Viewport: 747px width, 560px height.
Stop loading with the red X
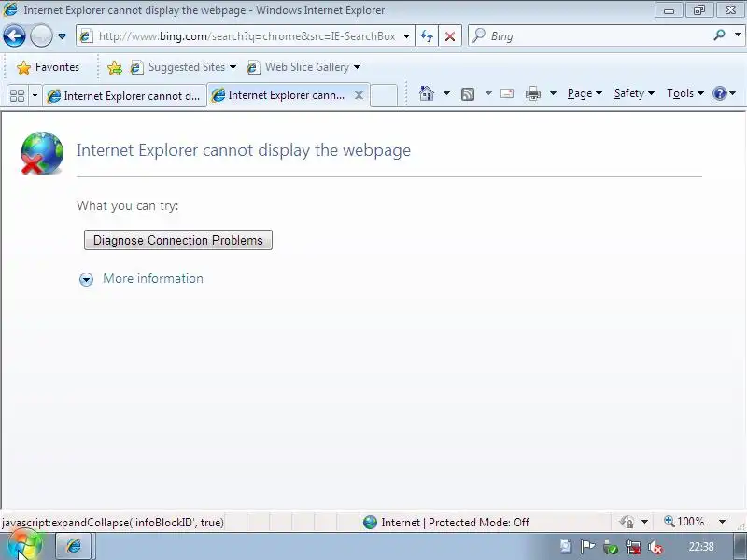click(450, 36)
